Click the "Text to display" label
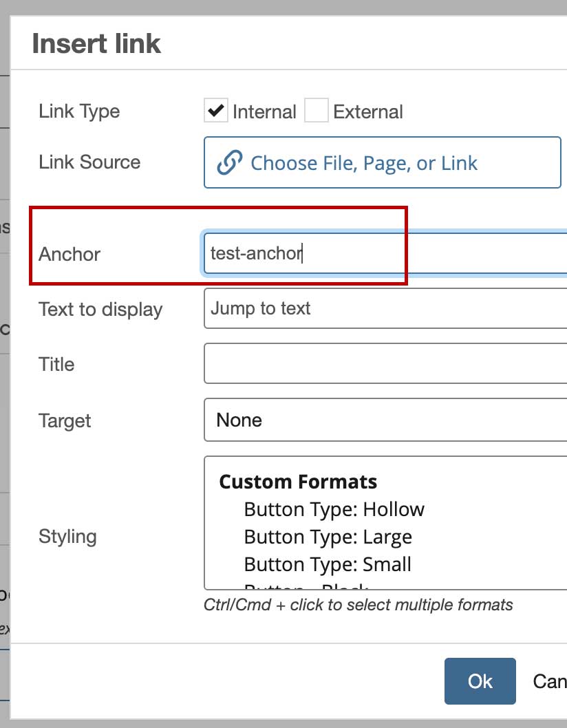 click(100, 309)
